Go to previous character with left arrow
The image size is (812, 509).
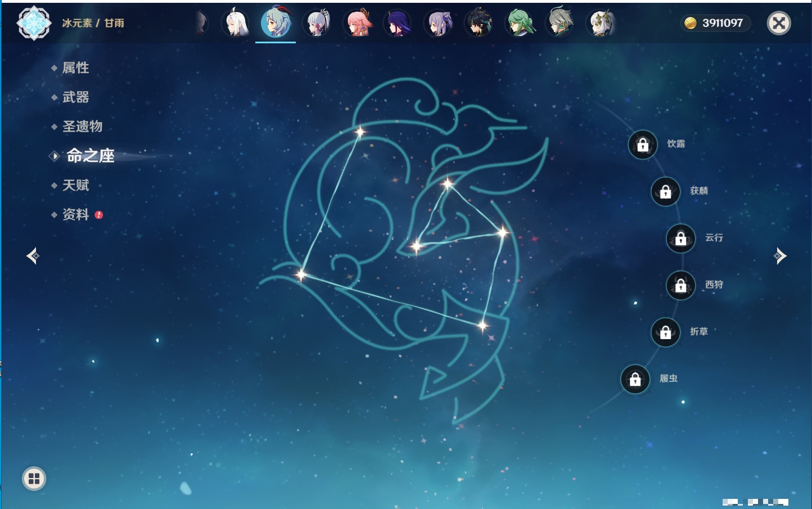pos(33,256)
